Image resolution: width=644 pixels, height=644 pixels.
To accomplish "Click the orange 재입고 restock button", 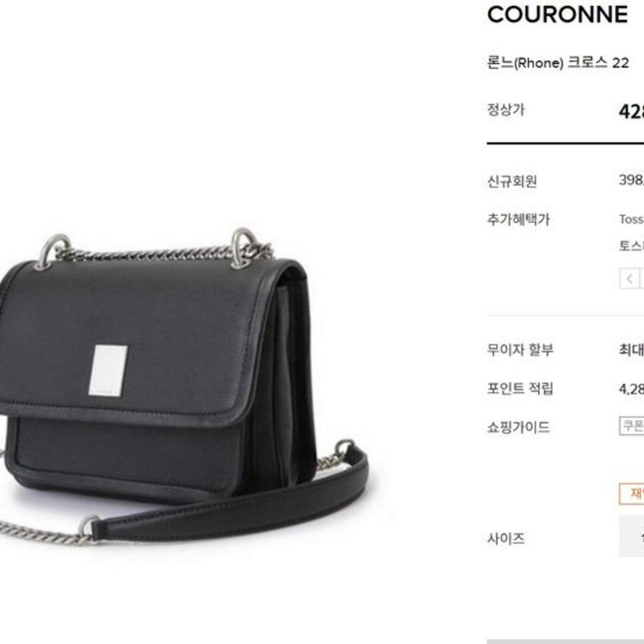I will tap(632, 494).
